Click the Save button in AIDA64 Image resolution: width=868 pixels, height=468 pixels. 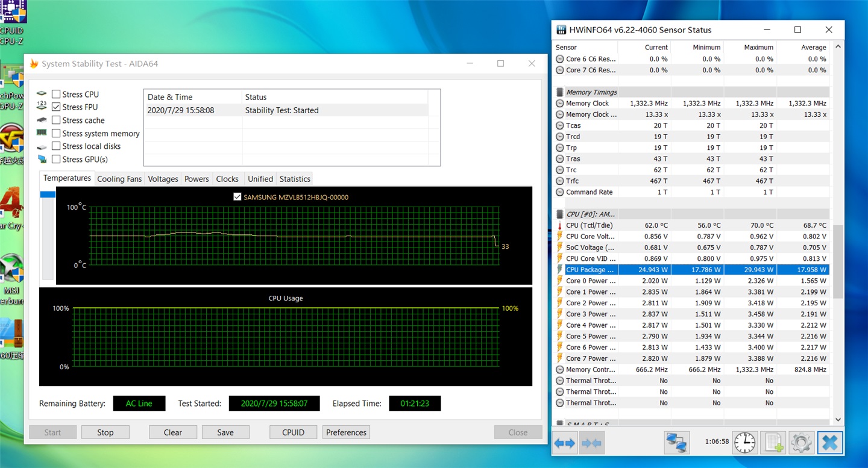(225, 432)
